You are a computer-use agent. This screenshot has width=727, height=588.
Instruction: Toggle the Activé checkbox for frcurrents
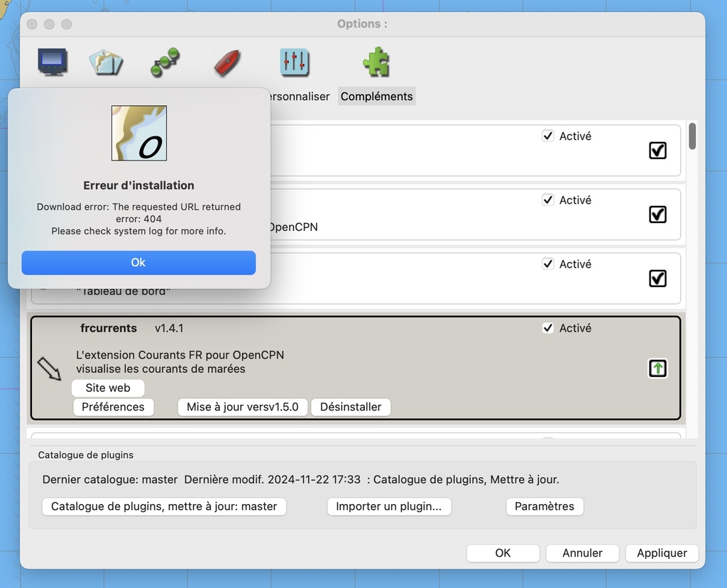(547, 328)
